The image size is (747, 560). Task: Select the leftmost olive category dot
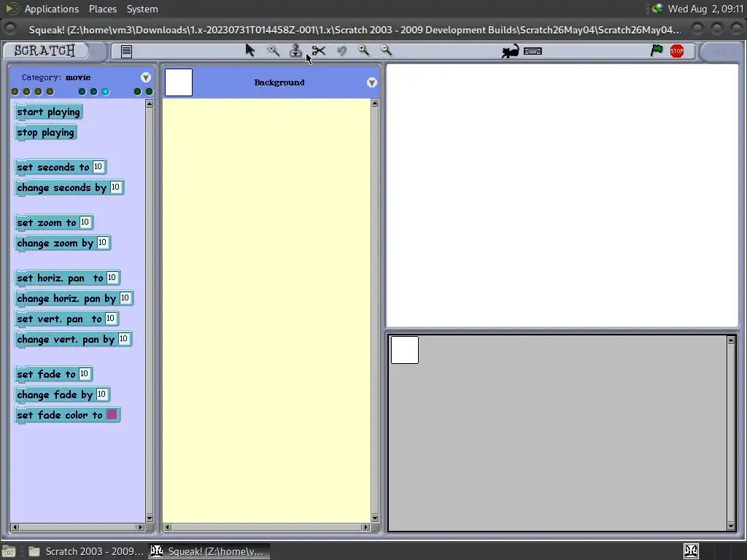coord(15,91)
